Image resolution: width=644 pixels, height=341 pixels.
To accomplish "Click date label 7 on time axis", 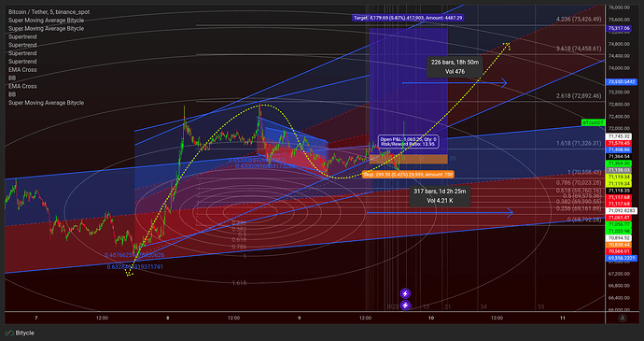I will tap(36, 318).
